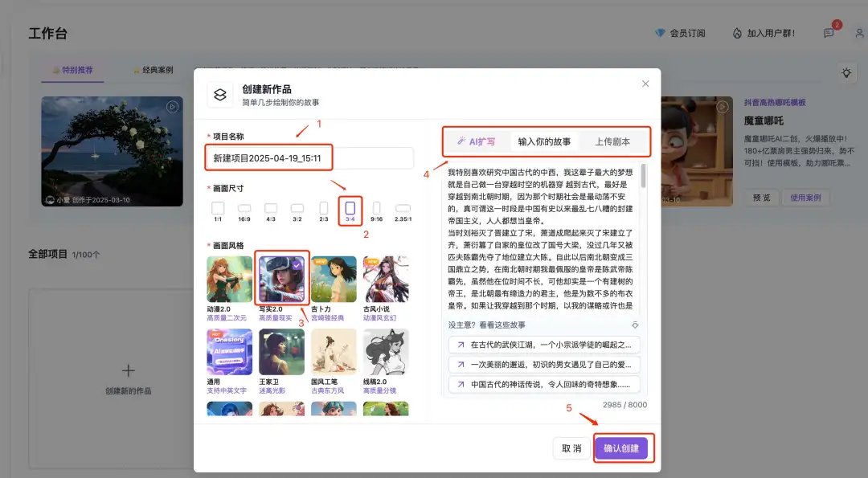Open the 经典案例 tab

coord(154,70)
